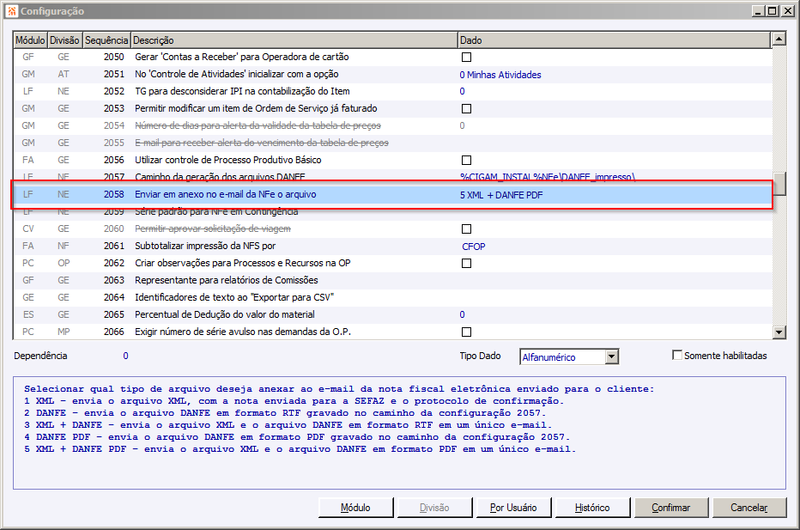The height and width of the screenshot is (530, 800).
Task: Sort by the Divisão column header
Action: tap(65, 40)
